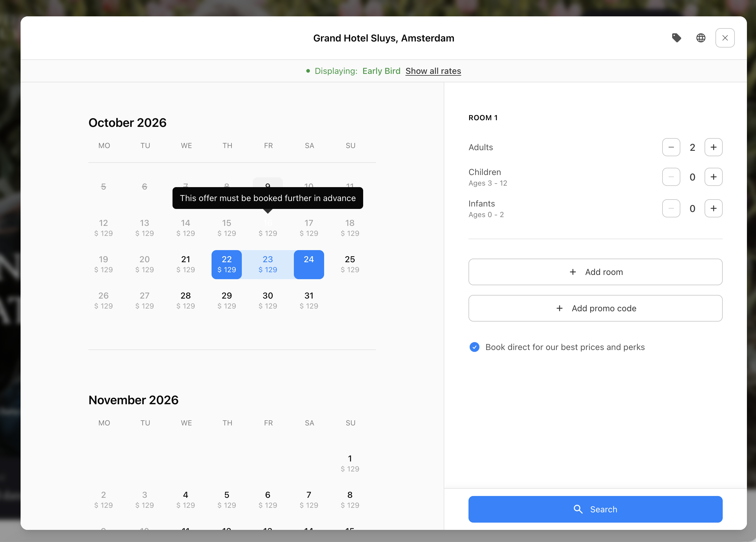Viewport: 756px width, 542px height.
Task: Choose October 30 in the calendar
Action: point(268,301)
